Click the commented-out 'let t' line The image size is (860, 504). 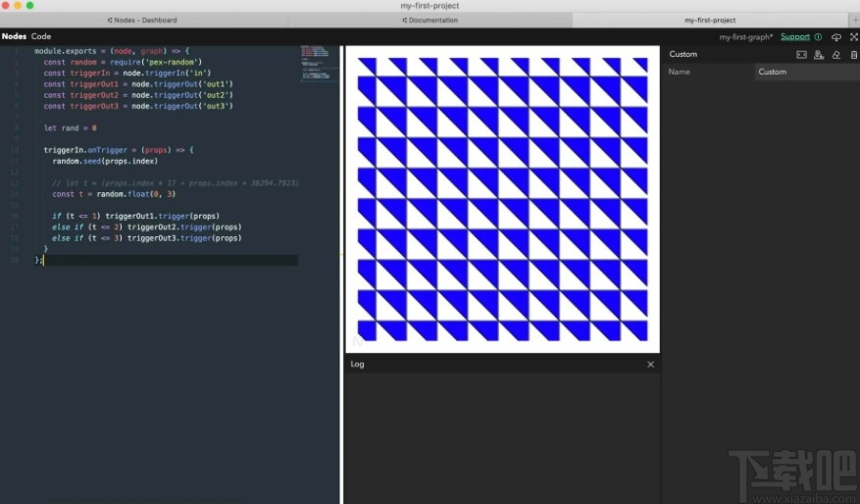[175, 183]
